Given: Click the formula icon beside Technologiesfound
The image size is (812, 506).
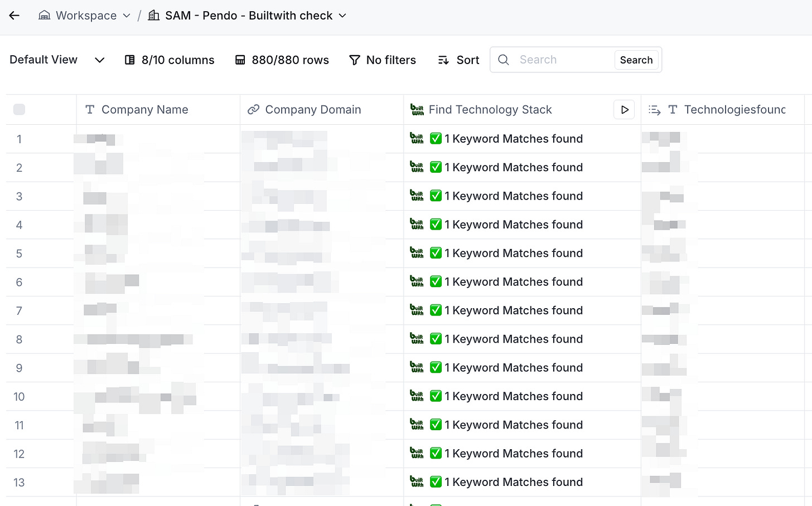Looking at the screenshot, I should pos(655,110).
